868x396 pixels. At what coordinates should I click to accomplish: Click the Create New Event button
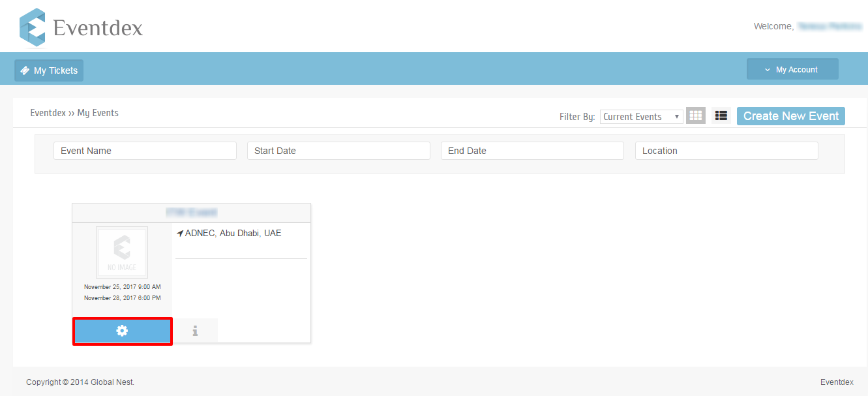tap(790, 116)
